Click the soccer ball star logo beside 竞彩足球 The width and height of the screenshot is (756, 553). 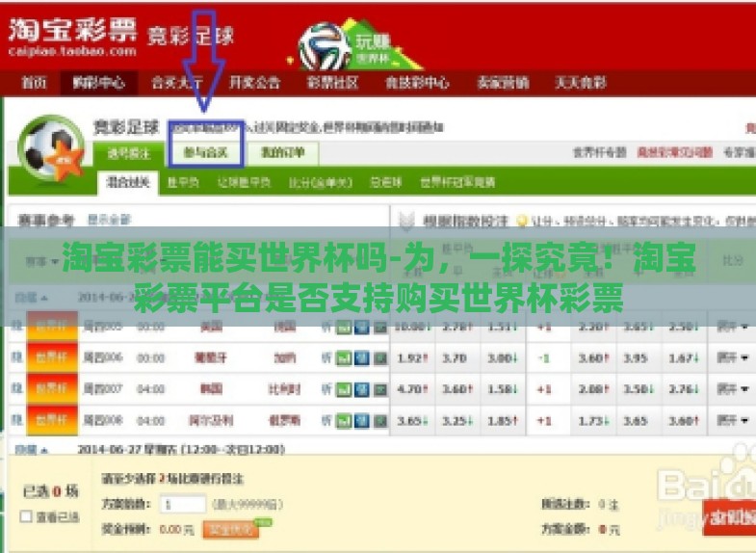click(x=50, y=149)
